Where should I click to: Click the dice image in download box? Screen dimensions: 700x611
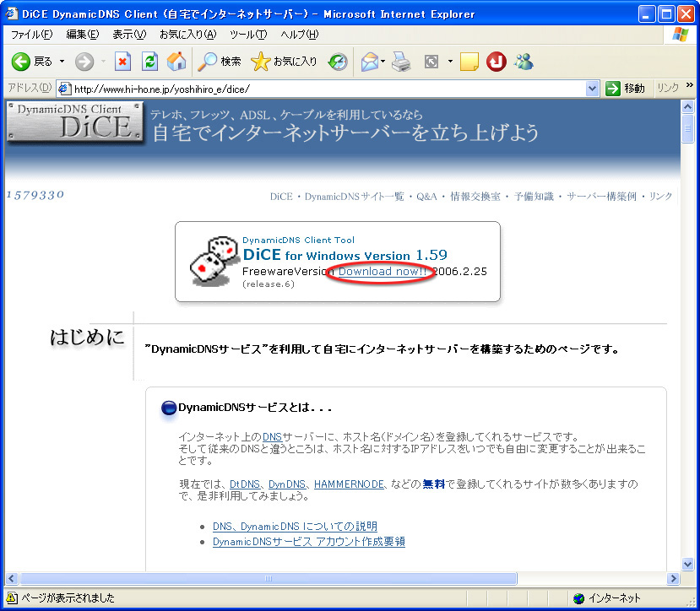214,261
